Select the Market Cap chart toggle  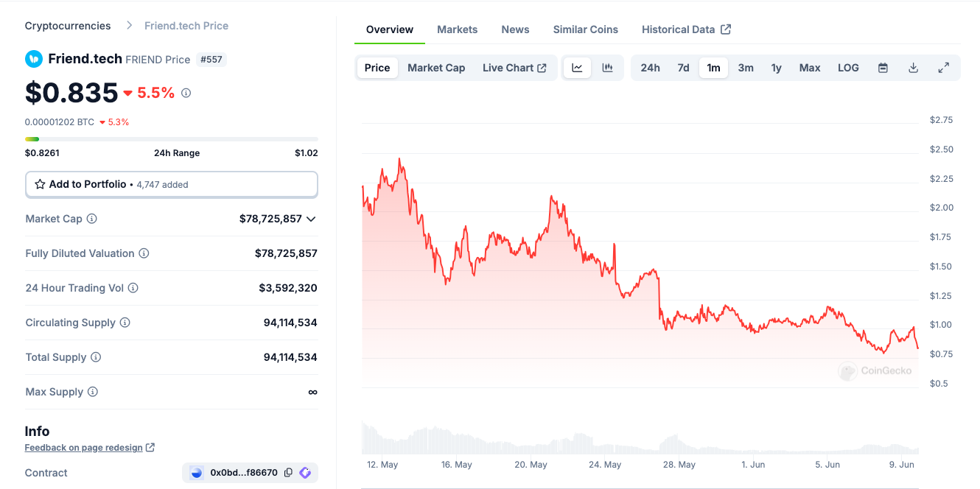(x=436, y=68)
